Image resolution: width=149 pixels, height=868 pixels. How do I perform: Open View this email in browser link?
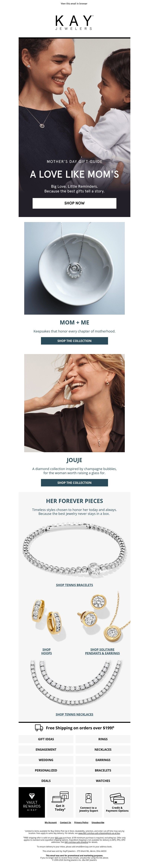coord(74,4)
